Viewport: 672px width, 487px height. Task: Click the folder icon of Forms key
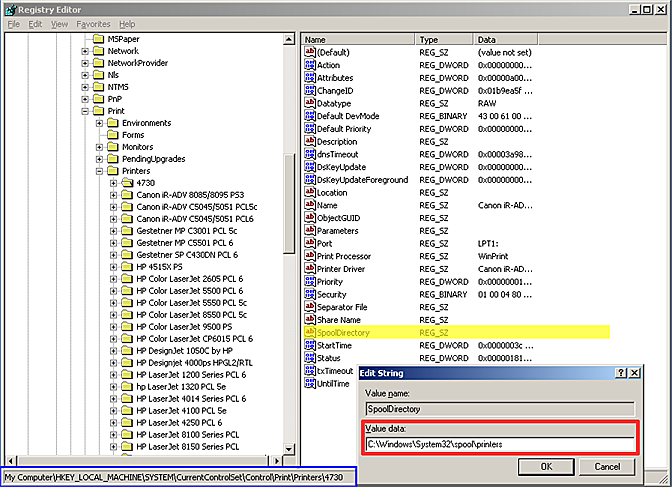coord(113,135)
